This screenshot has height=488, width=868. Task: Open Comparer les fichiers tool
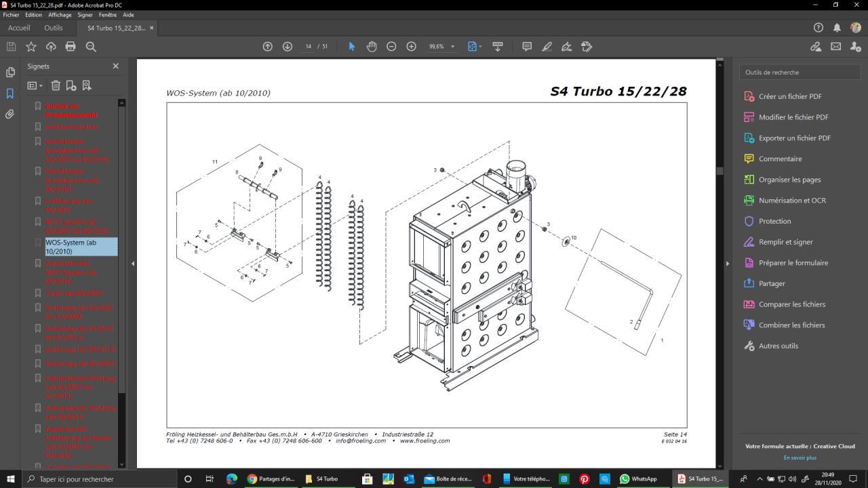pos(792,304)
